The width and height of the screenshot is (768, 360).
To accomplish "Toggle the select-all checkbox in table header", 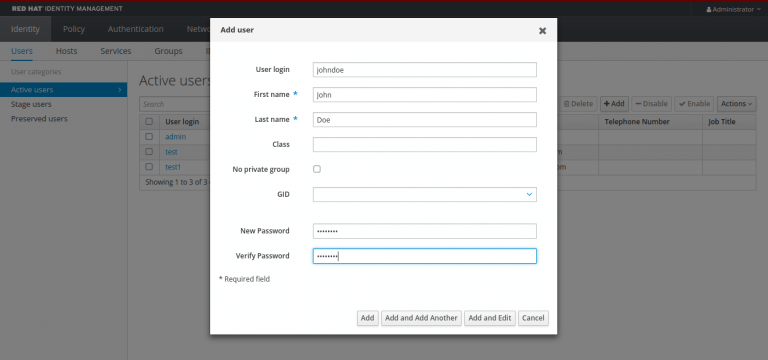I will 149,121.
